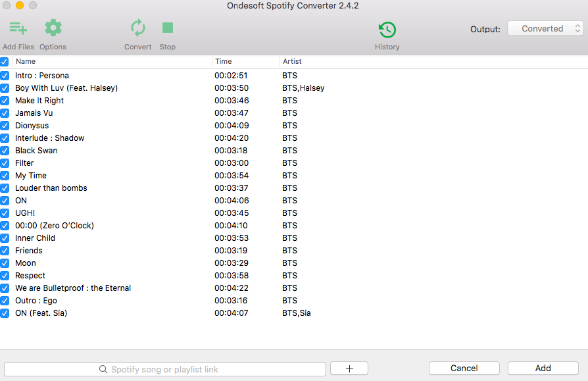
Task: Uncheck the Jamais Vu checkbox
Action: tap(5, 113)
